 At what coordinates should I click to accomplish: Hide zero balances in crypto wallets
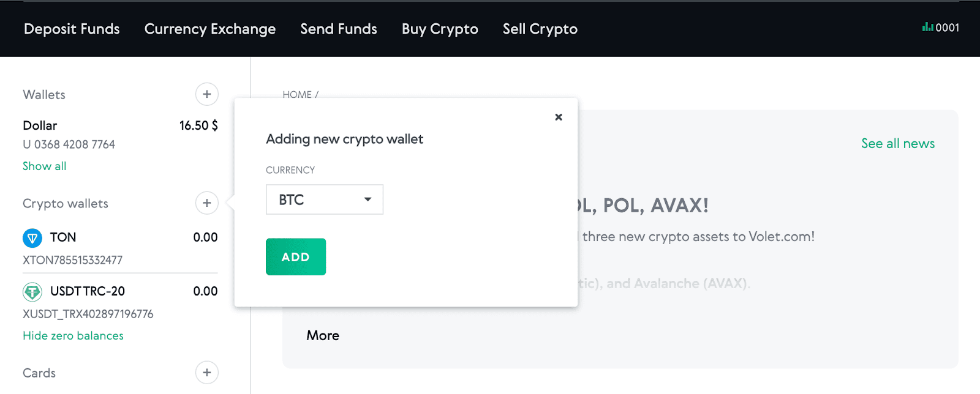pos(73,335)
